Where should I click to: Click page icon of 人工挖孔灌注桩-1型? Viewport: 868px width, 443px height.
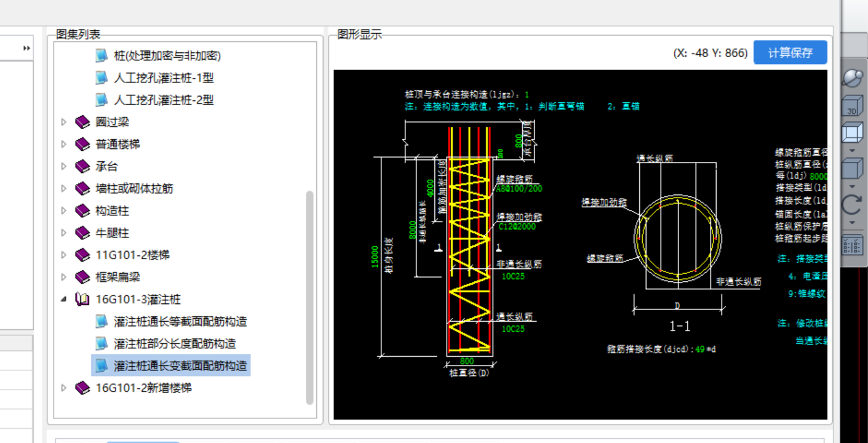pyautogui.click(x=102, y=78)
